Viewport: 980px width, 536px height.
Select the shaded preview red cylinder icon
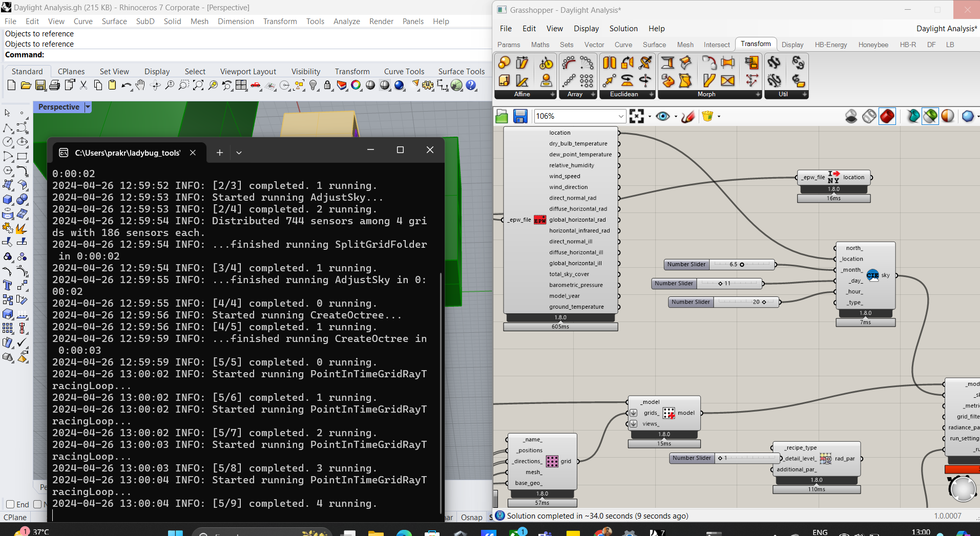click(x=888, y=116)
